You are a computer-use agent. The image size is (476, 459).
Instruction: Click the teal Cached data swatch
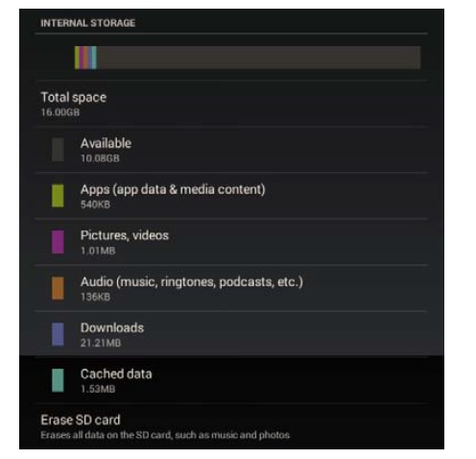click(x=58, y=380)
